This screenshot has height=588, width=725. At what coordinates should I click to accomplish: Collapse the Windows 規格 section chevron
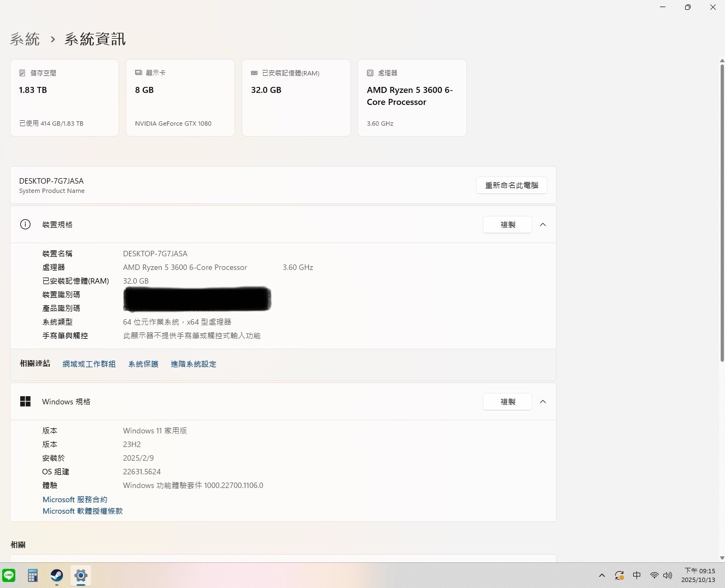pos(543,402)
